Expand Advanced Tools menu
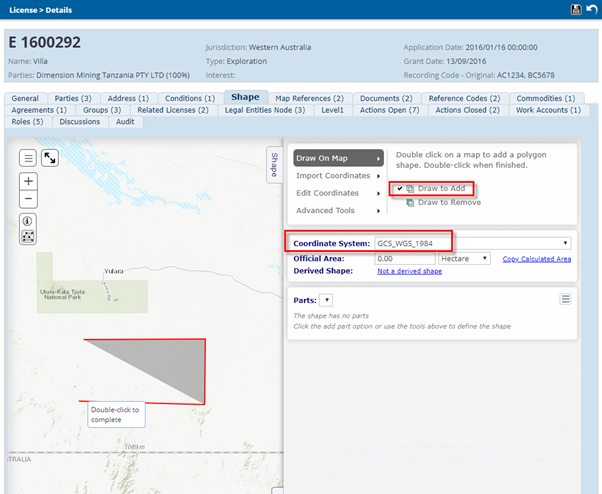The width and height of the screenshot is (602, 494). tap(338, 210)
